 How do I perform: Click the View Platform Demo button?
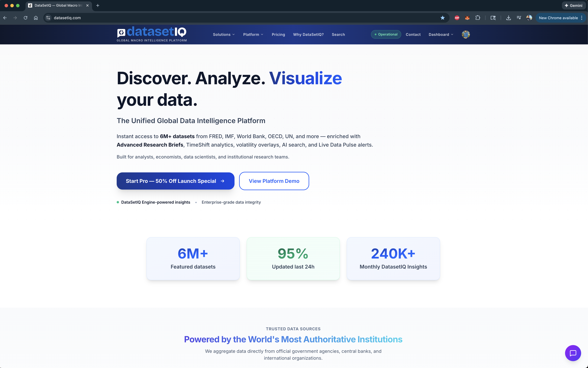pyautogui.click(x=274, y=181)
